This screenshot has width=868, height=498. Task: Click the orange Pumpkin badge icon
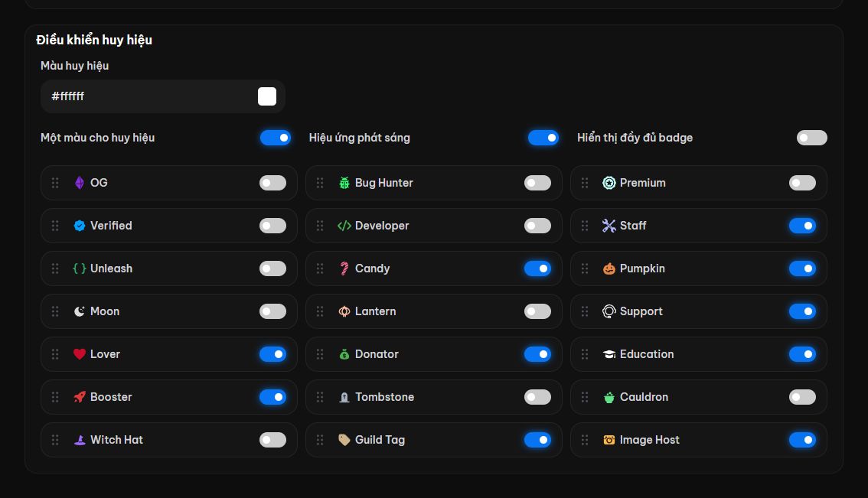[x=609, y=269]
